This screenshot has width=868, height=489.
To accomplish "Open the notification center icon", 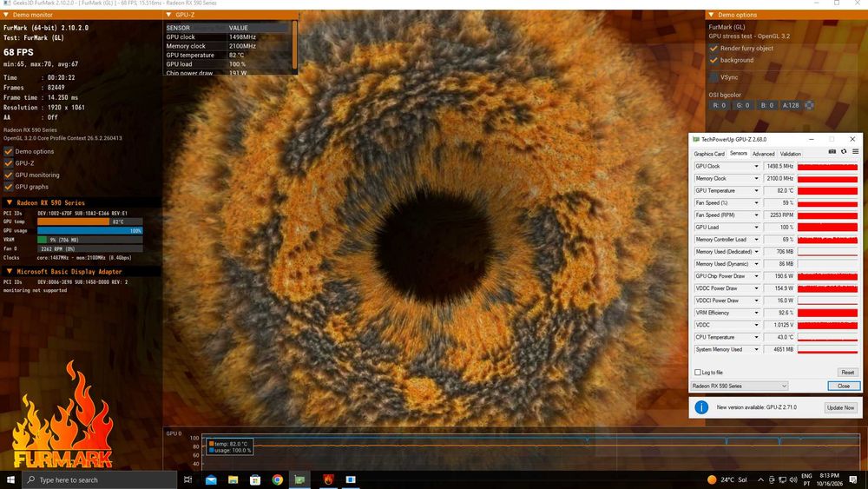I will pos(853,479).
